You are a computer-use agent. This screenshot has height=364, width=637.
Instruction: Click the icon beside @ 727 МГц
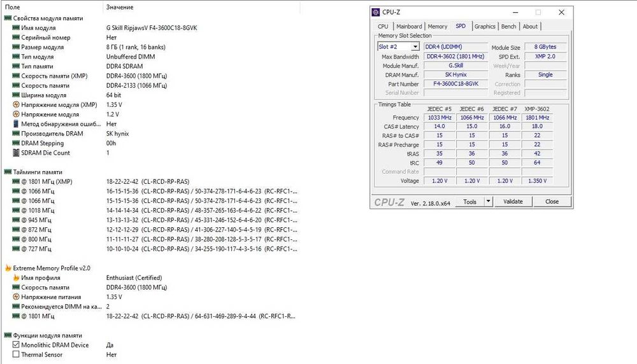click(x=16, y=249)
